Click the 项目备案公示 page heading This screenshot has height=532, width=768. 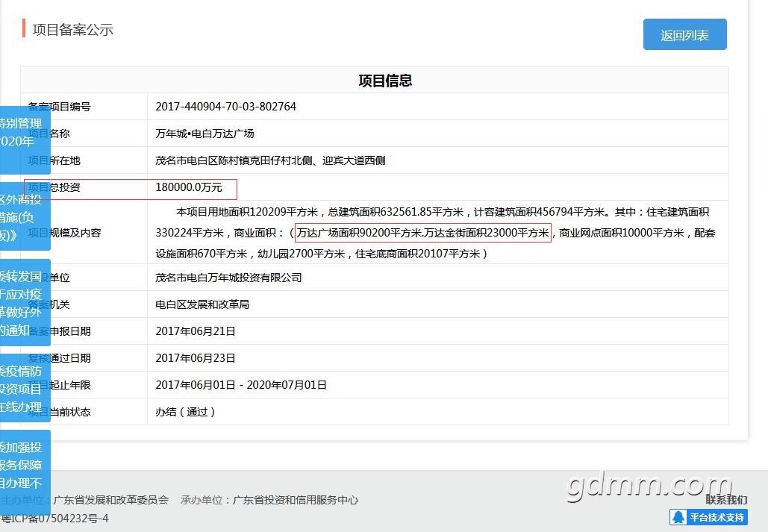[73, 29]
